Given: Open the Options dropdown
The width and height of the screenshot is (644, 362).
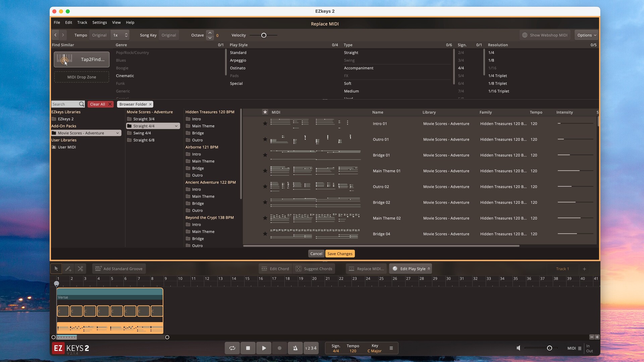Looking at the screenshot, I should coord(586,35).
